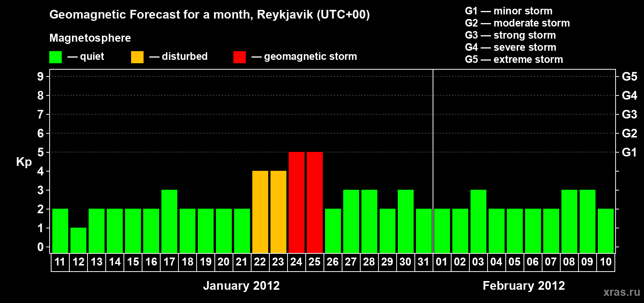Click the date label 24
The image size is (644, 303).
tap(297, 262)
